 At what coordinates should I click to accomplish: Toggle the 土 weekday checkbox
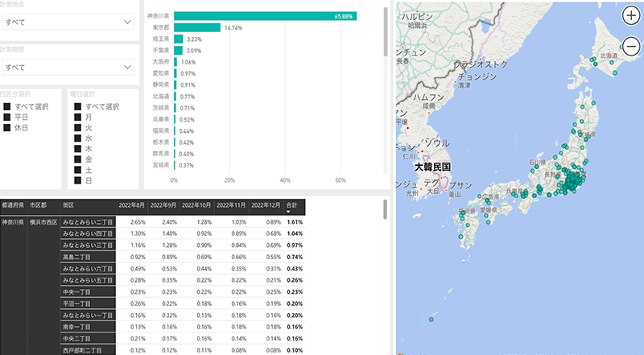tap(77, 170)
